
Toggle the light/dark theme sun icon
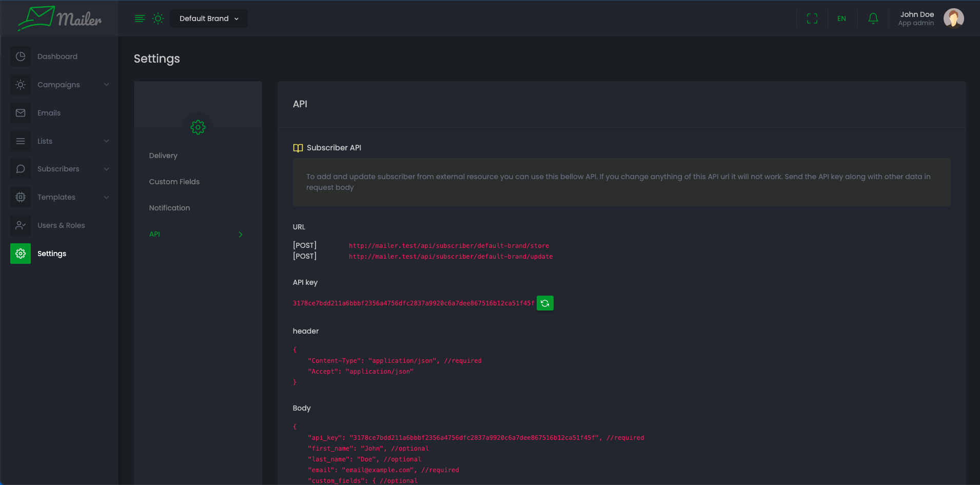pyautogui.click(x=158, y=18)
